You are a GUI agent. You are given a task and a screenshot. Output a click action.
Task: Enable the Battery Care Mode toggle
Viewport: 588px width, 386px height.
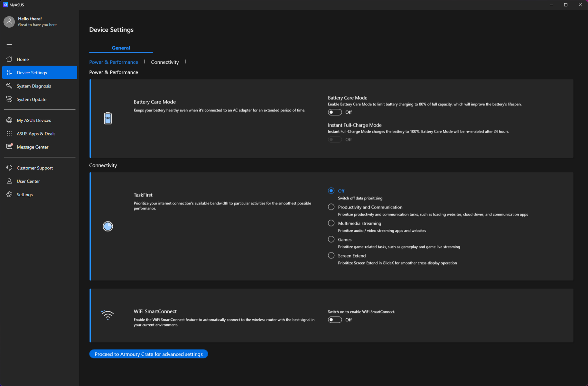point(335,112)
